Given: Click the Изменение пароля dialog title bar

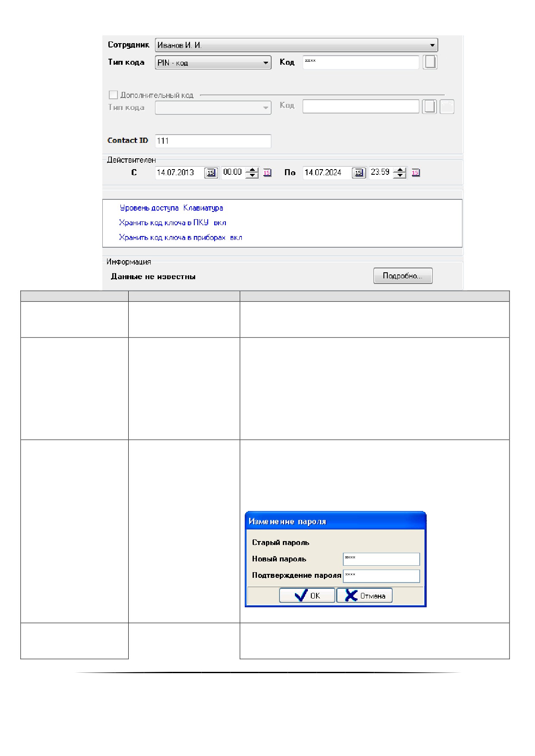Looking at the screenshot, I should click(336, 521).
